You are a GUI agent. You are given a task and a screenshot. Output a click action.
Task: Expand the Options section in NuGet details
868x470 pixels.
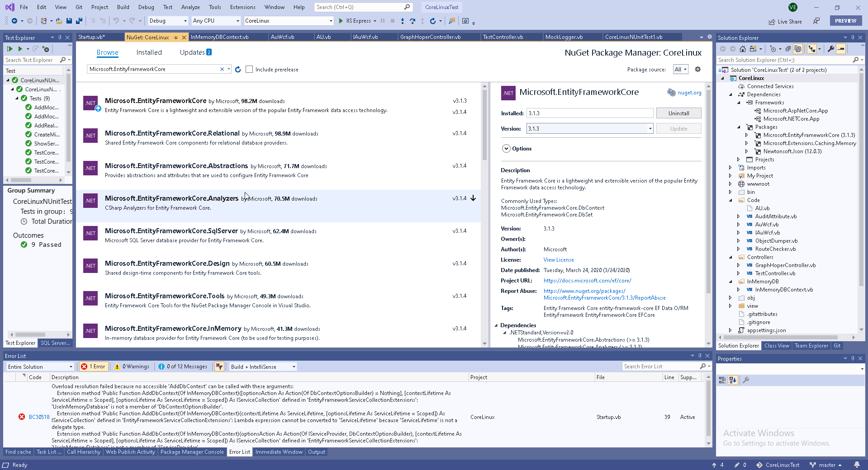click(x=506, y=149)
